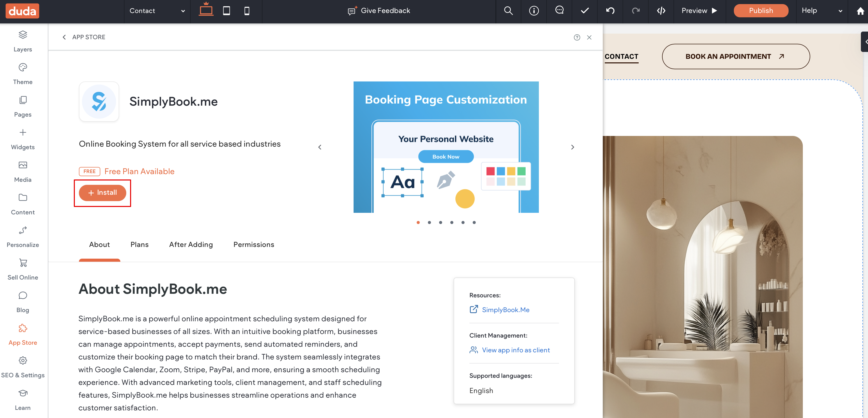Viewport: 868px width, 418px height.
Task: Select the last carousel dot
Action: point(474,222)
